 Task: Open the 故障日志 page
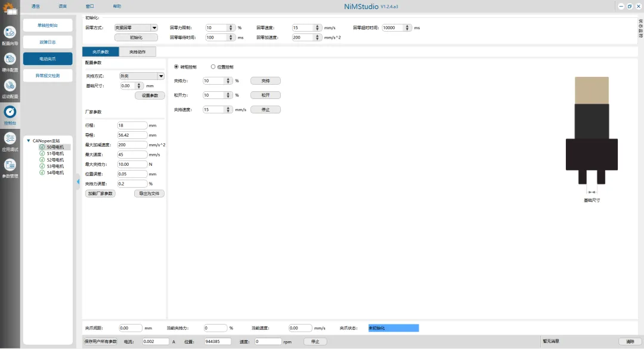tap(48, 42)
